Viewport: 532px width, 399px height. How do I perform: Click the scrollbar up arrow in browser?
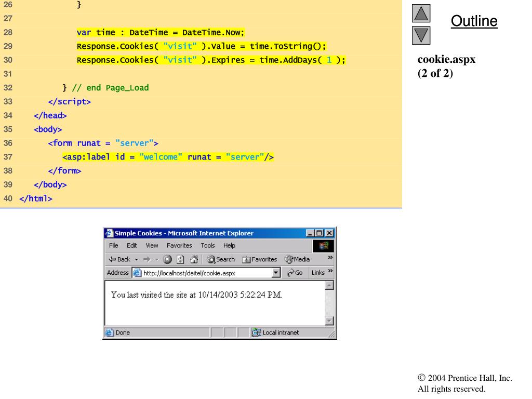point(329,286)
